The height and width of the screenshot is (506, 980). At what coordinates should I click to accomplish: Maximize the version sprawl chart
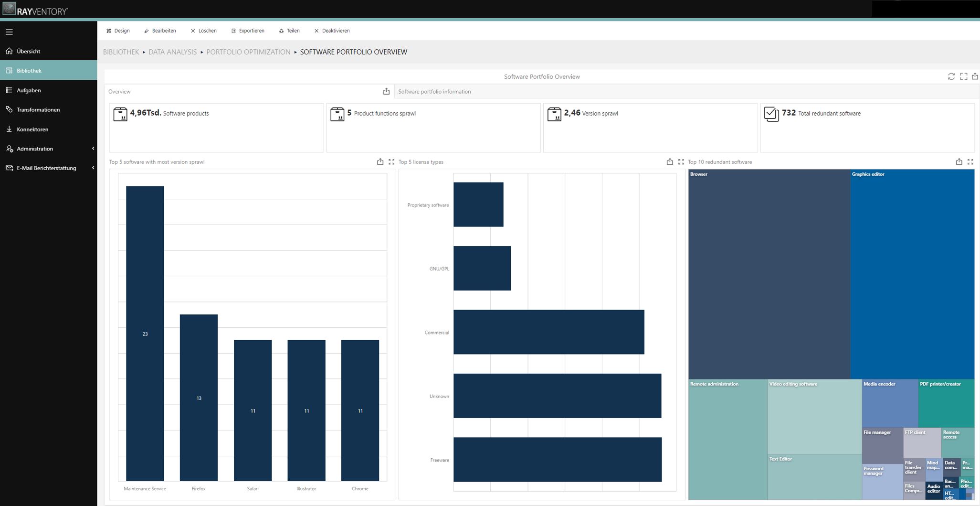coord(391,162)
